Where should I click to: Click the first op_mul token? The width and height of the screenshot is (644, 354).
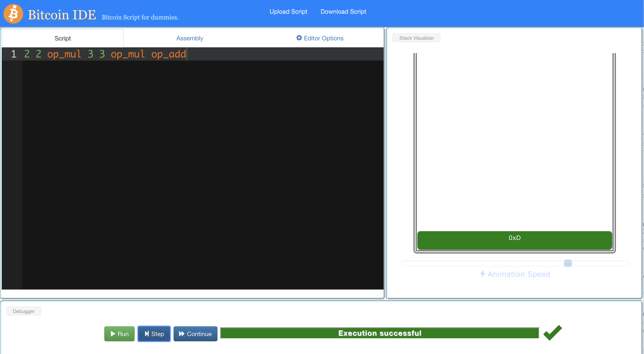[x=64, y=54]
